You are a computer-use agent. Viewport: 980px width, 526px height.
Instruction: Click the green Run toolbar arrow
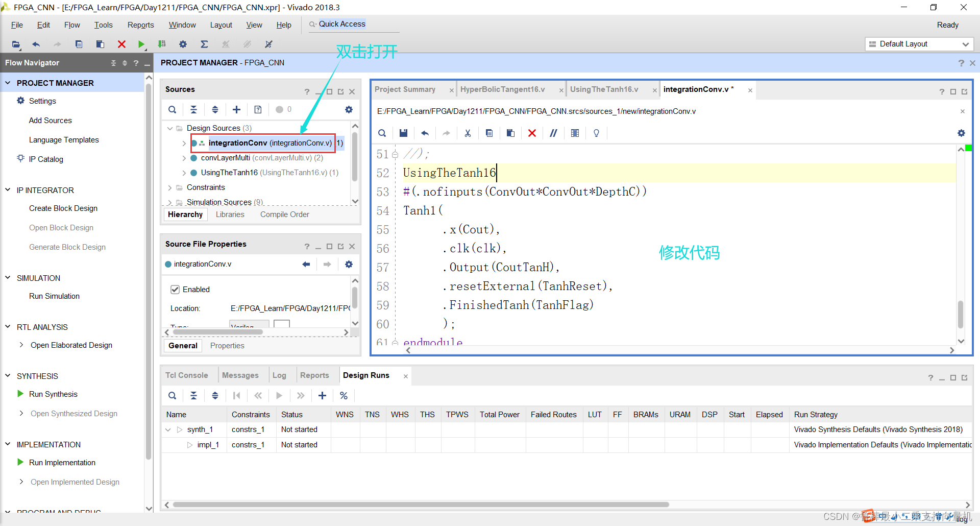click(x=141, y=44)
